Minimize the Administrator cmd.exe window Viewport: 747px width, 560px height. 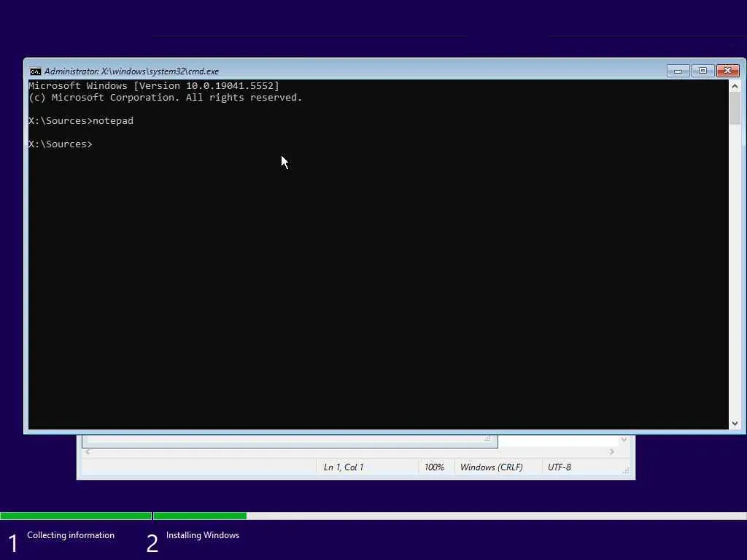point(678,71)
